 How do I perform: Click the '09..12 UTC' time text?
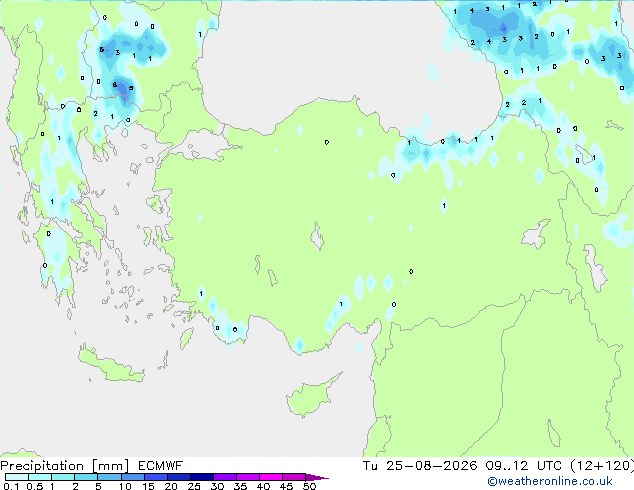(524, 466)
